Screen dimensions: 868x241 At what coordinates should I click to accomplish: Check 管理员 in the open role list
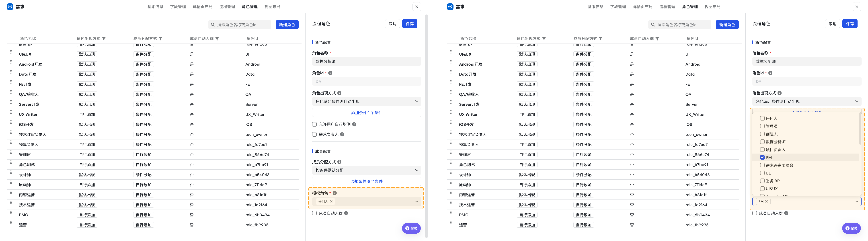[762, 126]
